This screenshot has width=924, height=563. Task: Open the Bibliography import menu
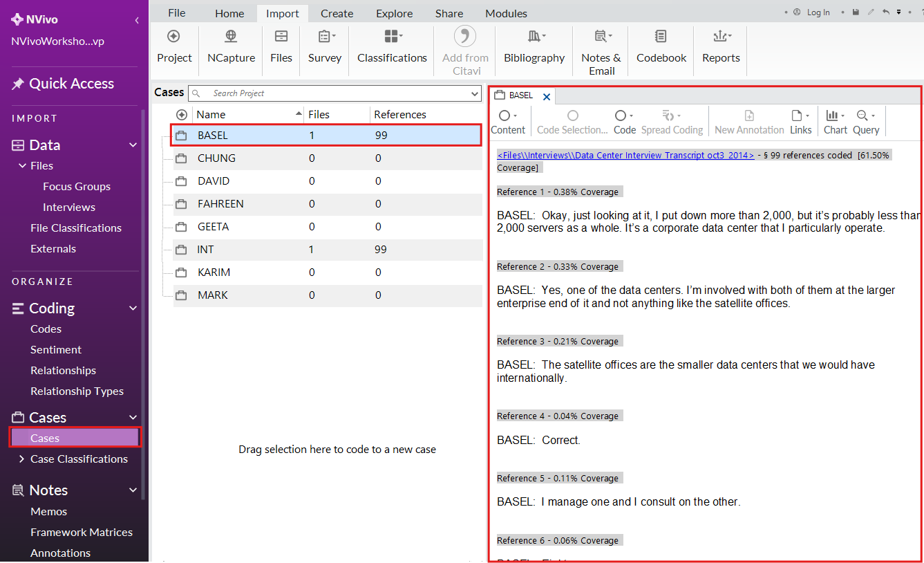(534, 47)
